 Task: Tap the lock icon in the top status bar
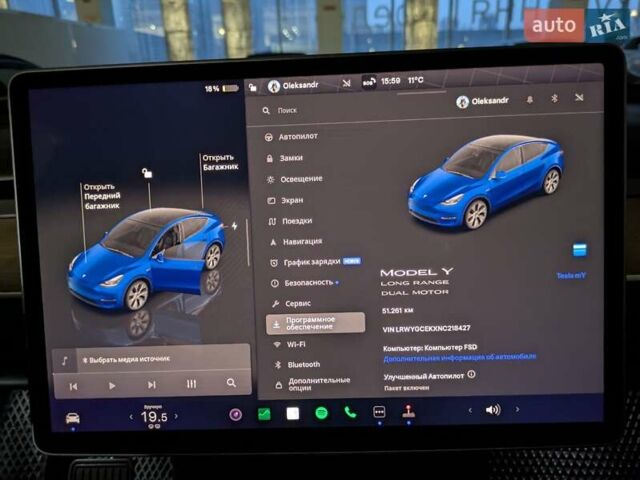click(253, 87)
